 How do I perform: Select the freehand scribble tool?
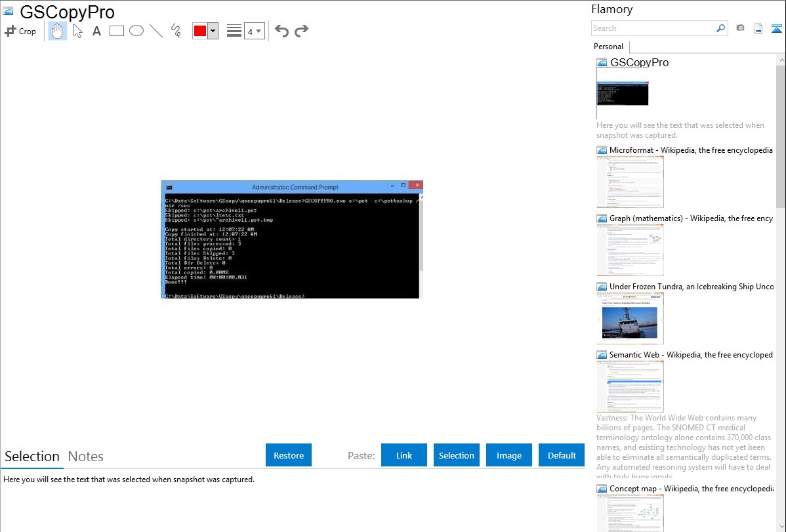point(176,31)
